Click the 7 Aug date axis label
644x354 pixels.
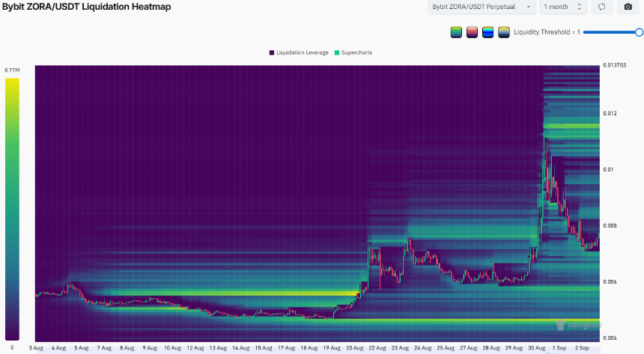pyautogui.click(x=104, y=348)
